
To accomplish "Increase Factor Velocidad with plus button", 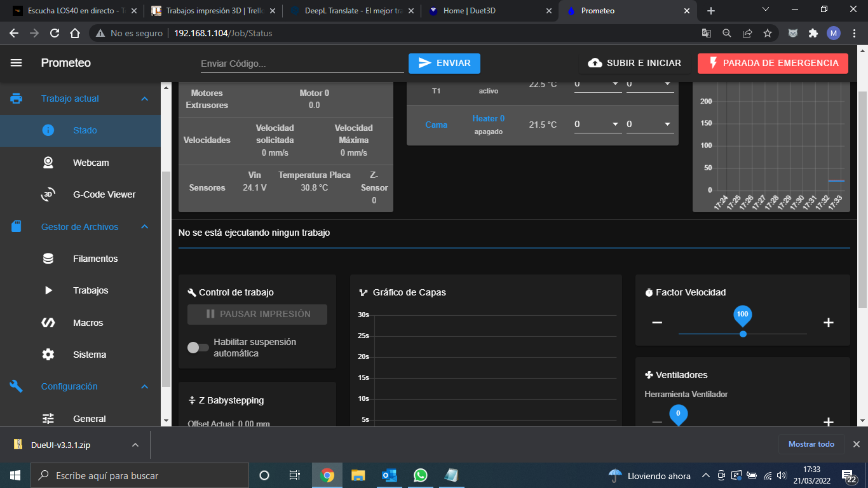I will (x=828, y=323).
